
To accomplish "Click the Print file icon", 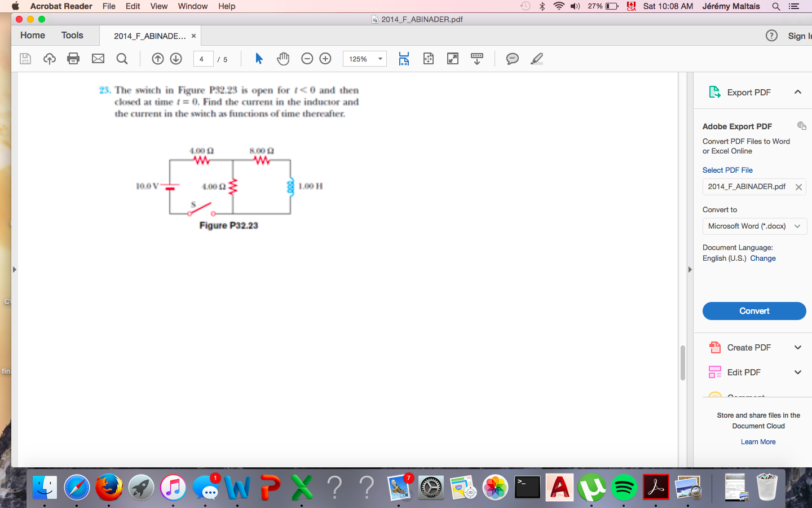I will [x=73, y=59].
